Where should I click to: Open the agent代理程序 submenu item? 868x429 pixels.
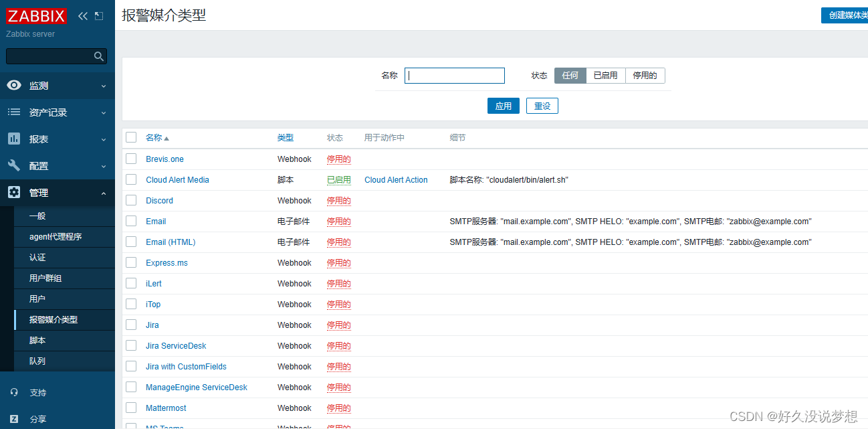[x=64, y=237]
